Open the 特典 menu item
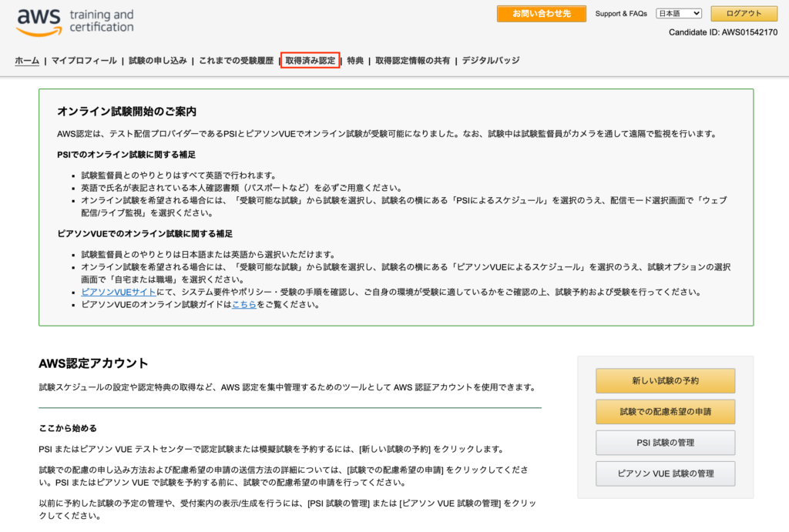 355,61
